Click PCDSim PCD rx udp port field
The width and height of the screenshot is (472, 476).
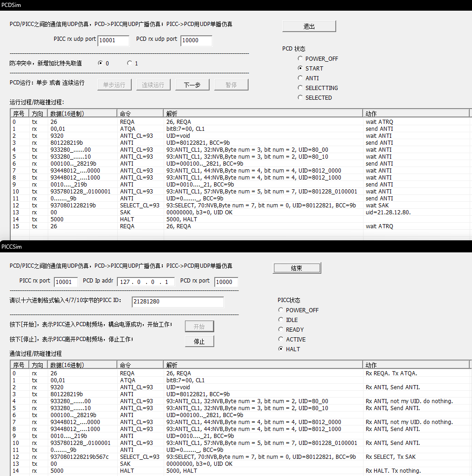coord(196,41)
